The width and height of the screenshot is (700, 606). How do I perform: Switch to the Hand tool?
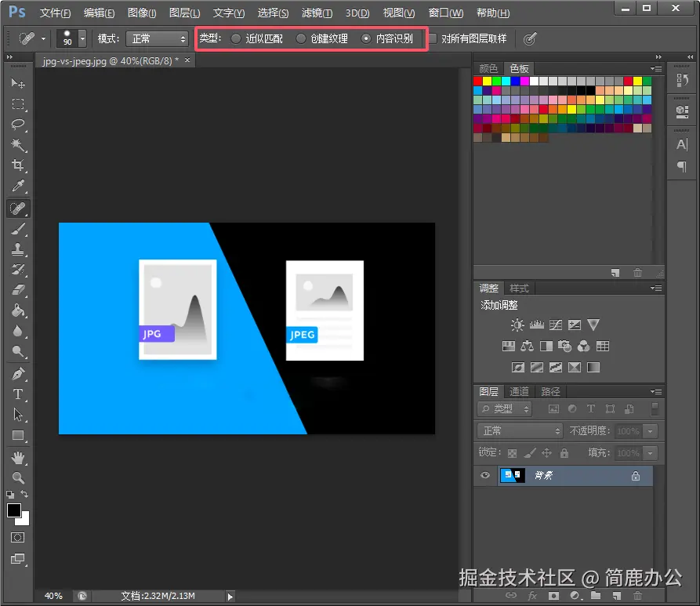[17, 457]
